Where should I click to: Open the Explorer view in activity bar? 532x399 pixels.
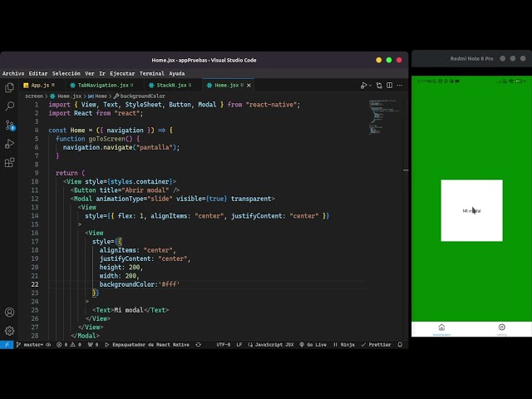(9, 88)
